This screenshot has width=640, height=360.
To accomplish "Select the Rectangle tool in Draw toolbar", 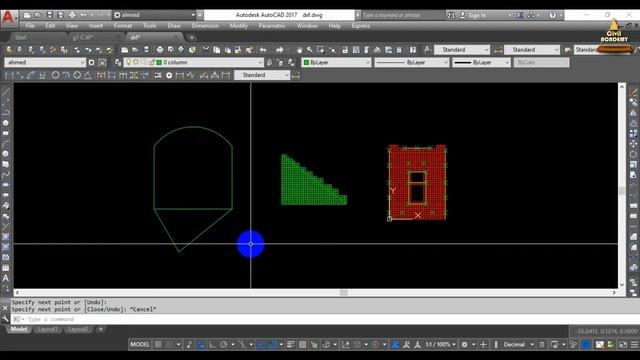I will pos(6,133).
